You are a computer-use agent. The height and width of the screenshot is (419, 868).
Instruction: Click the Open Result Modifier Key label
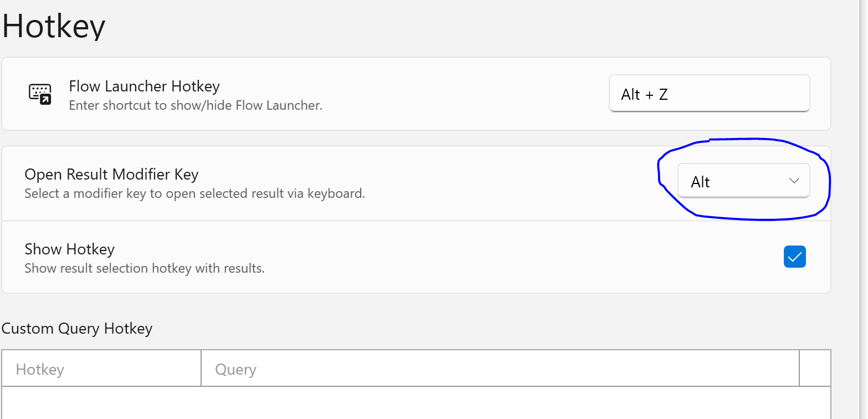point(111,175)
